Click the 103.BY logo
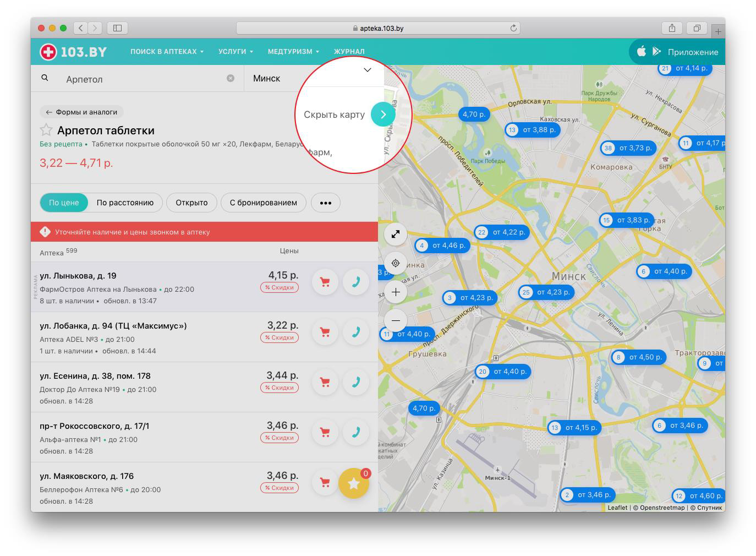Screen dimensions: 756x556 (73, 52)
